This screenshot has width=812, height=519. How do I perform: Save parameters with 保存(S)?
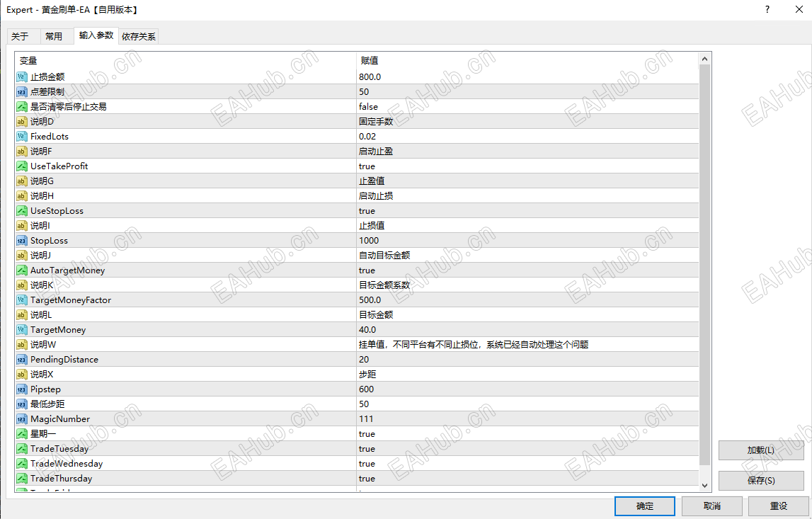(761, 481)
